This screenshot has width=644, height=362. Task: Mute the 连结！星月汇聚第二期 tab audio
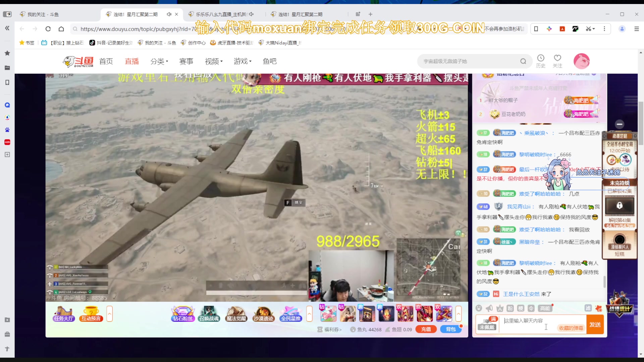point(169,14)
